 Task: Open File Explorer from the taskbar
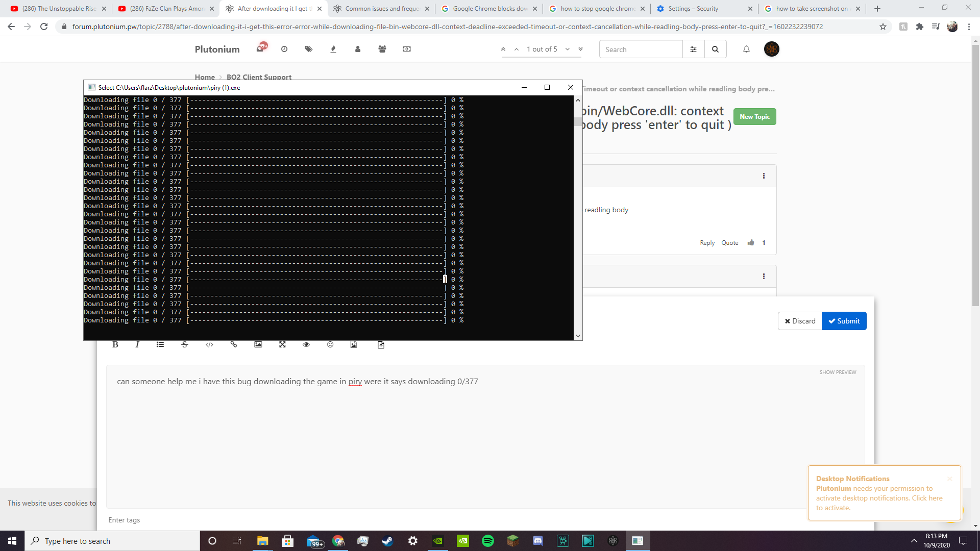pyautogui.click(x=263, y=541)
